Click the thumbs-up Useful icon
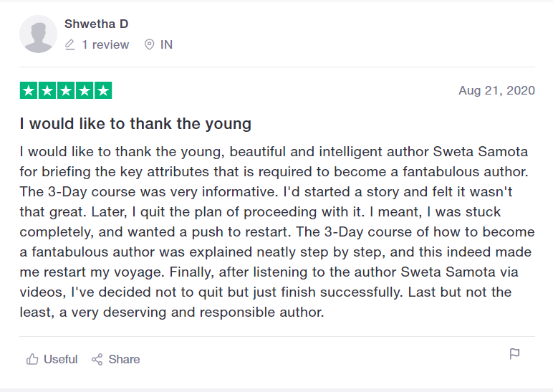 pyautogui.click(x=32, y=360)
